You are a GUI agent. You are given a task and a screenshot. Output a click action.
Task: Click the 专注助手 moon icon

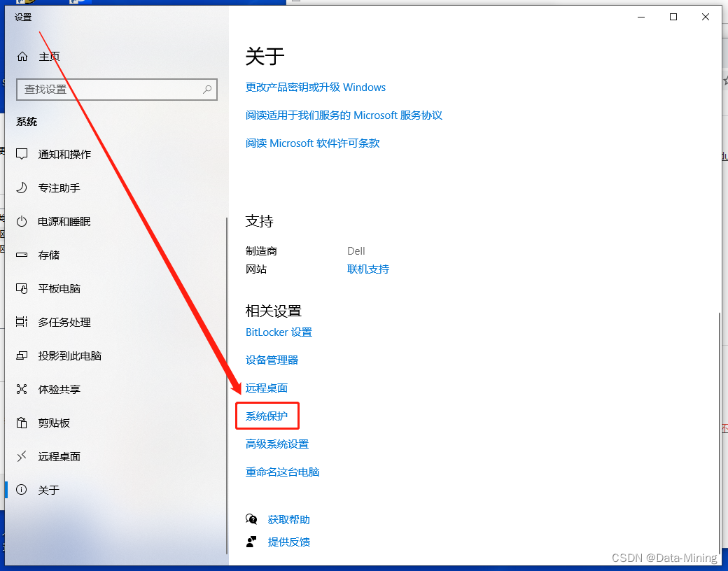coord(22,188)
